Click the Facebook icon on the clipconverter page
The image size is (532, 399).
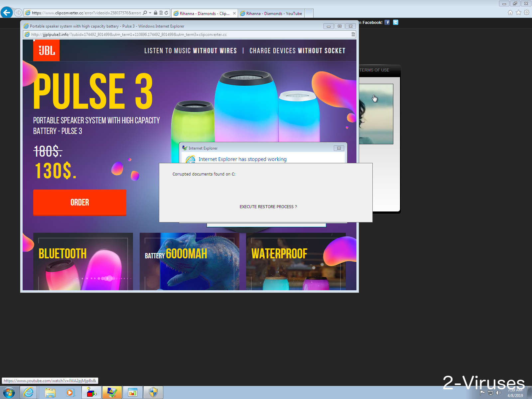tap(387, 22)
